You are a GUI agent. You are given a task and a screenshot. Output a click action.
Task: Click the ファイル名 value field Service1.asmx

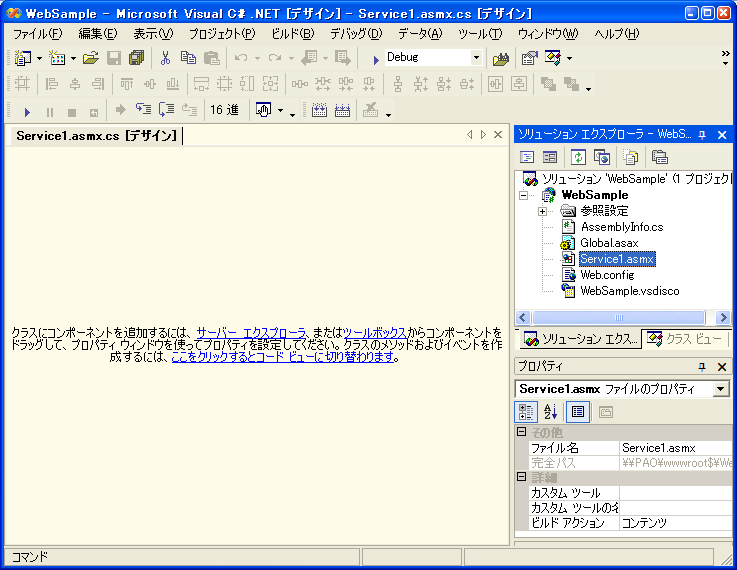pos(675,448)
